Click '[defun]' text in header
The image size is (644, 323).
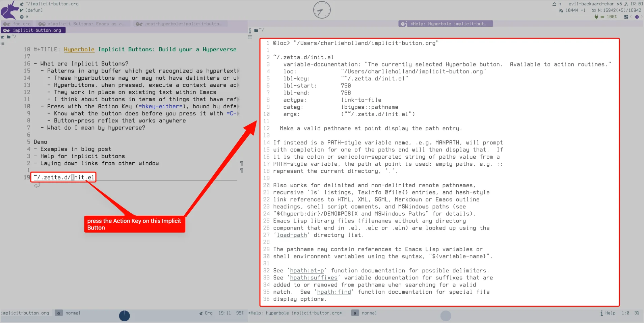[x=34, y=10]
